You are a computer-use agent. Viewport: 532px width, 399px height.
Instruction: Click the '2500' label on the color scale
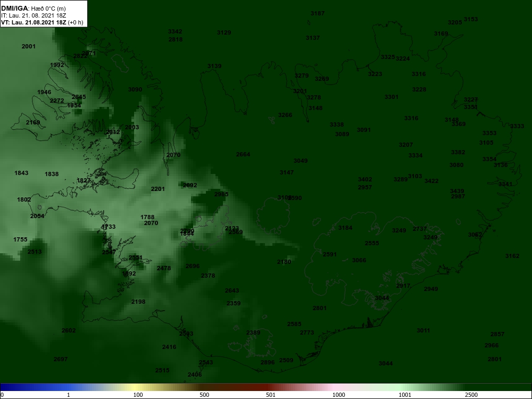(471, 395)
